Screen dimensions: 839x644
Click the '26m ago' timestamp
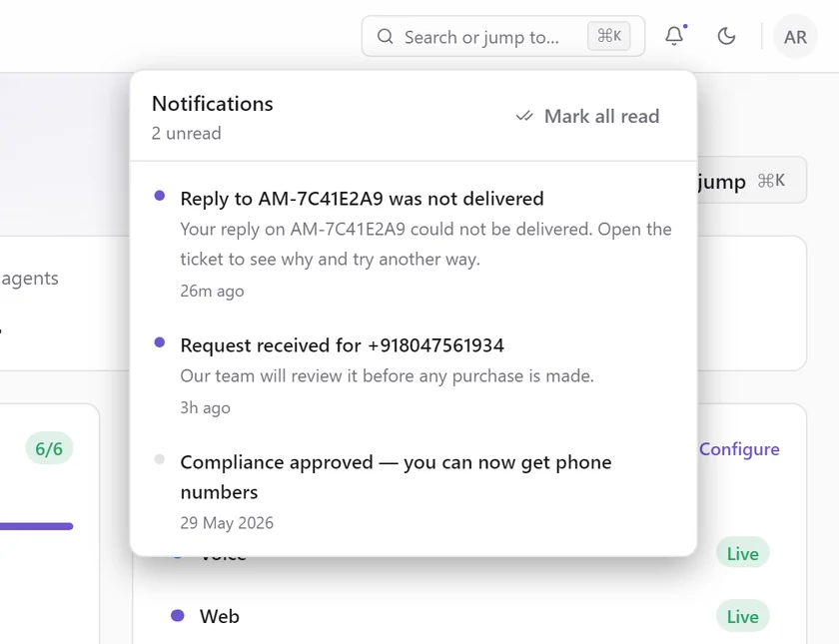click(212, 291)
